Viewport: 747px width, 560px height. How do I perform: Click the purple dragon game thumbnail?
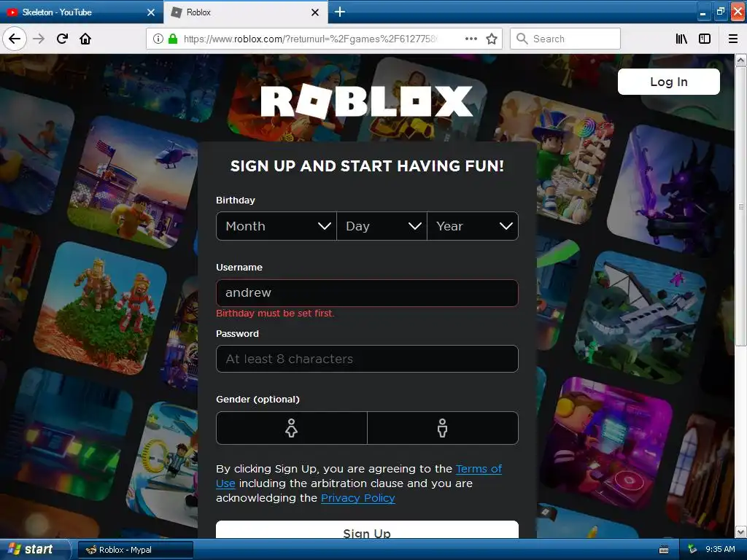pos(672,190)
